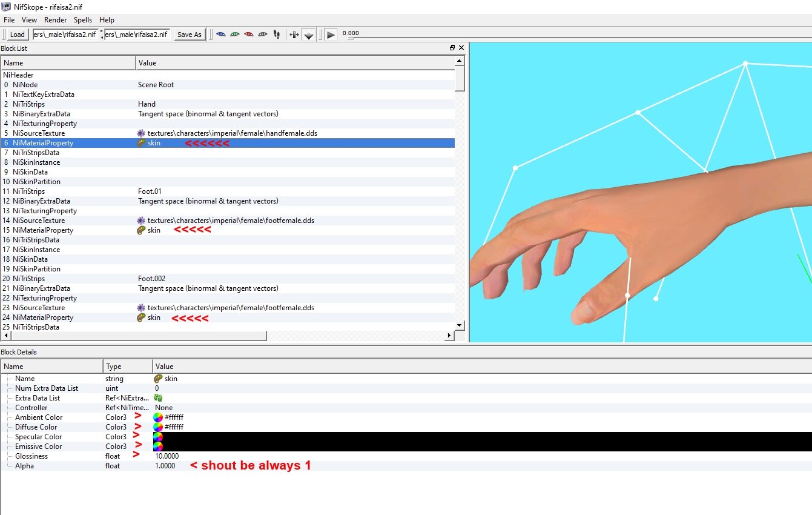The width and height of the screenshot is (812, 515).
Task: Select row 4 NiTexturingProperty
Action: 228,124
